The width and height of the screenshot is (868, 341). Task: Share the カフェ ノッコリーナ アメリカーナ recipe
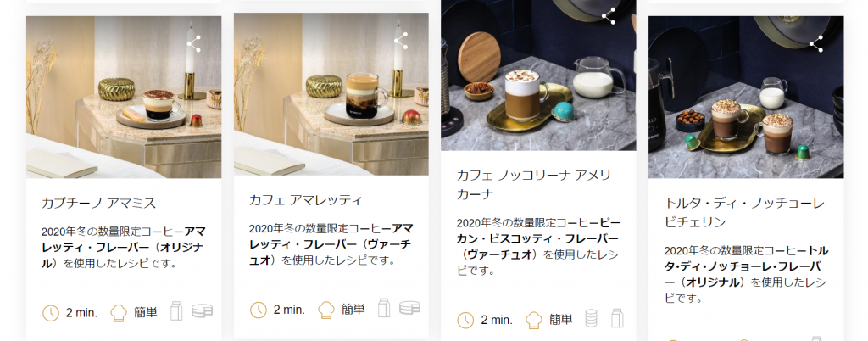click(609, 16)
